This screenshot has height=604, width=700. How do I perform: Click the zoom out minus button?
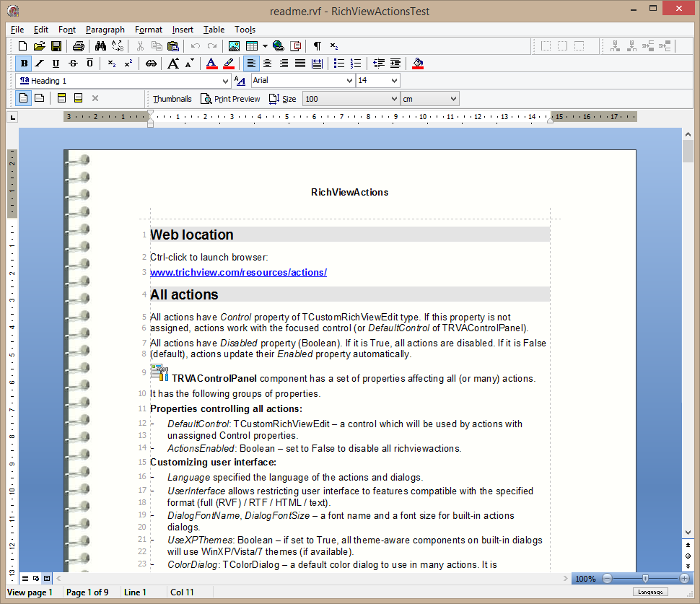click(x=607, y=579)
